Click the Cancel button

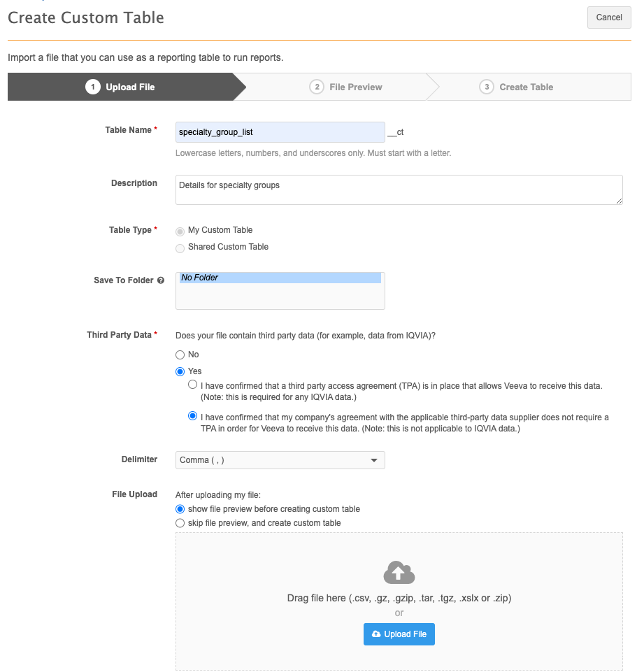(609, 17)
